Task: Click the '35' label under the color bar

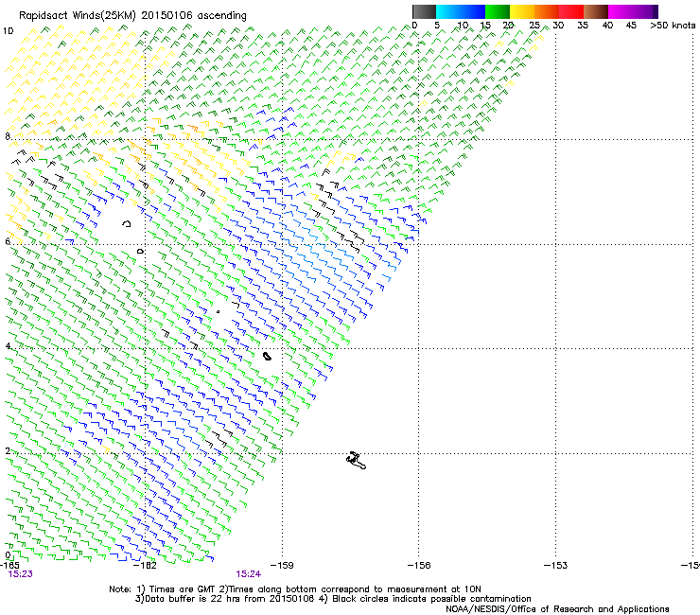Action: pos(583,26)
